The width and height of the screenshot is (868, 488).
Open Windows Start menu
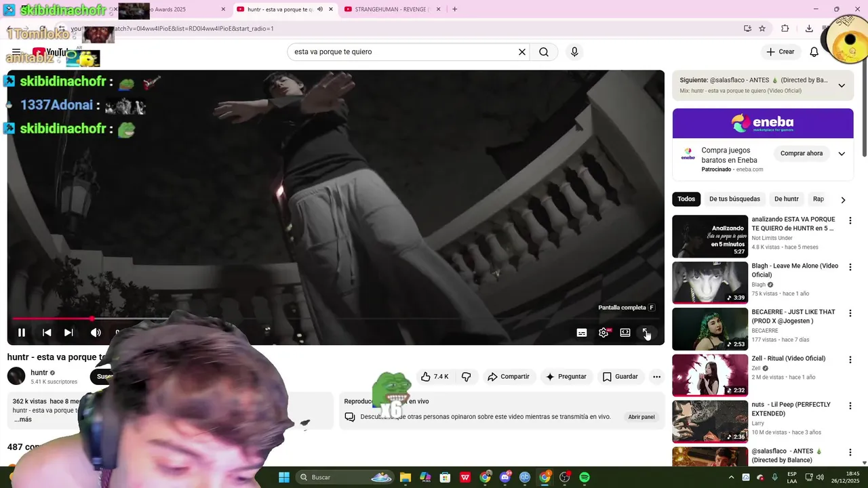[284, 477]
